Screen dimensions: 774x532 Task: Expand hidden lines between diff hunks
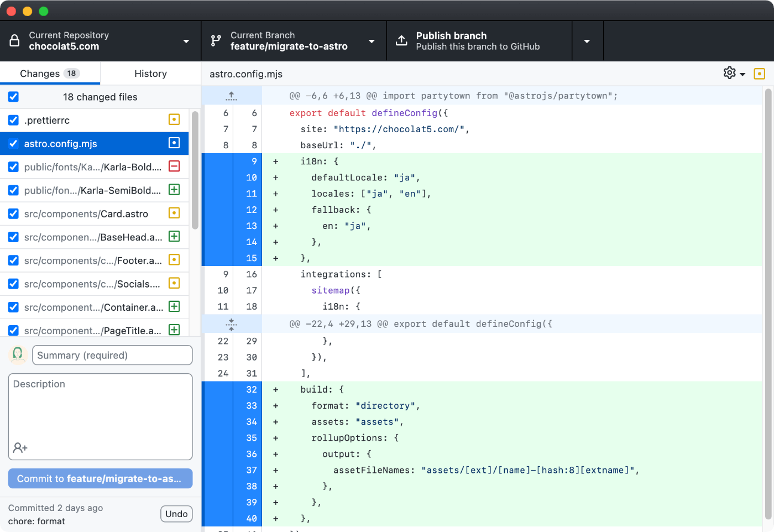click(231, 324)
